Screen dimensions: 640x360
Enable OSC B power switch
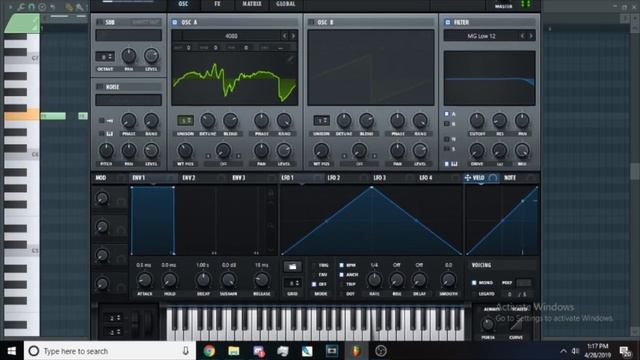point(311,22)
